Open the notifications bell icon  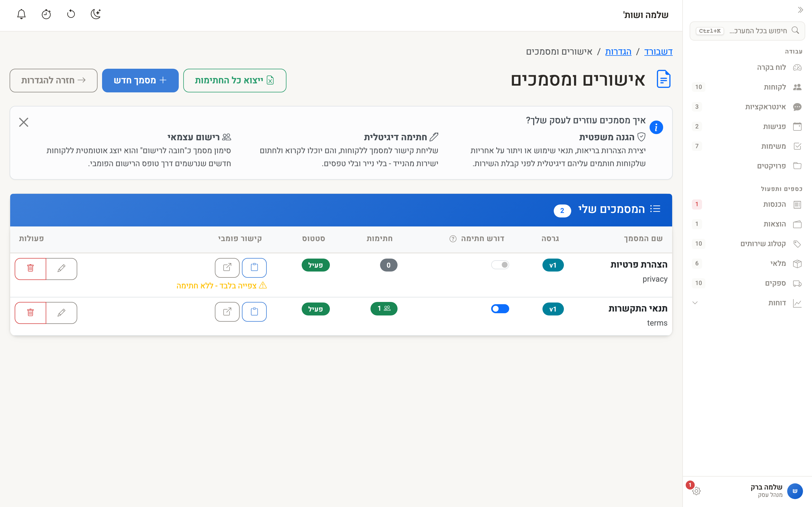point(21,14)
